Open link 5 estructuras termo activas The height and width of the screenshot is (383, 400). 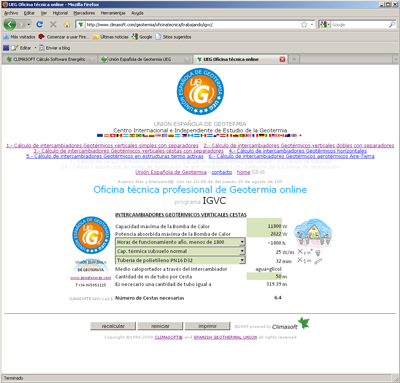click(x=115, y=156)
